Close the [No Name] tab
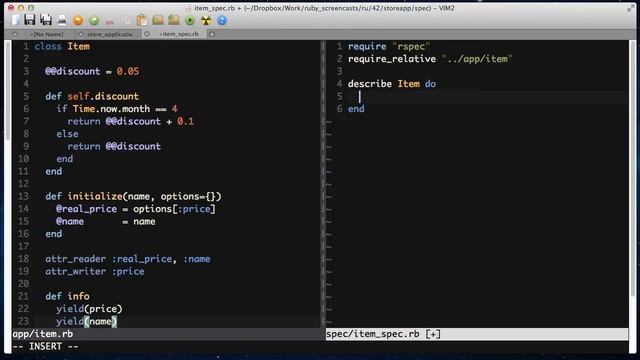 pyautogui.click(x=15, y=34)
